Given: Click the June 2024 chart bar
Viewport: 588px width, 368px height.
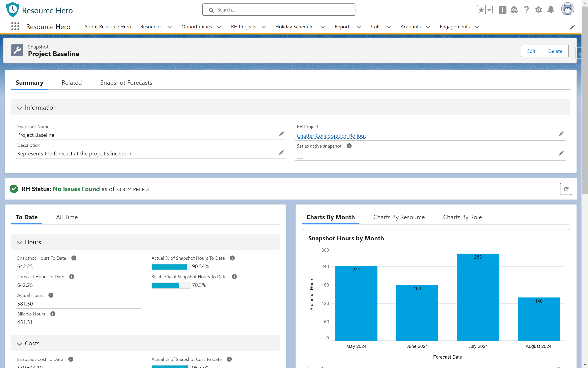Looking at the screenshot, I should (x=417, y=313).
